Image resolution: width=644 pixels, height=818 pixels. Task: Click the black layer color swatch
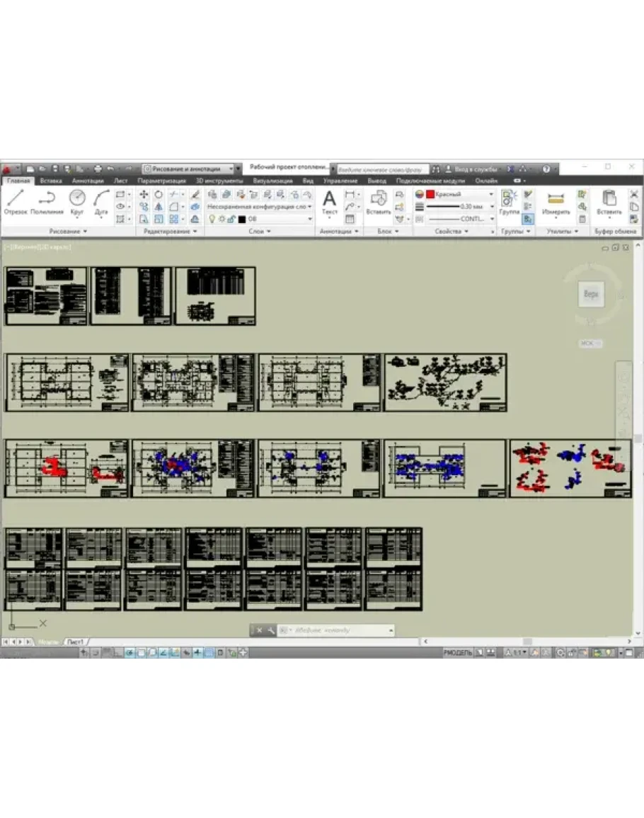[242, 220]
